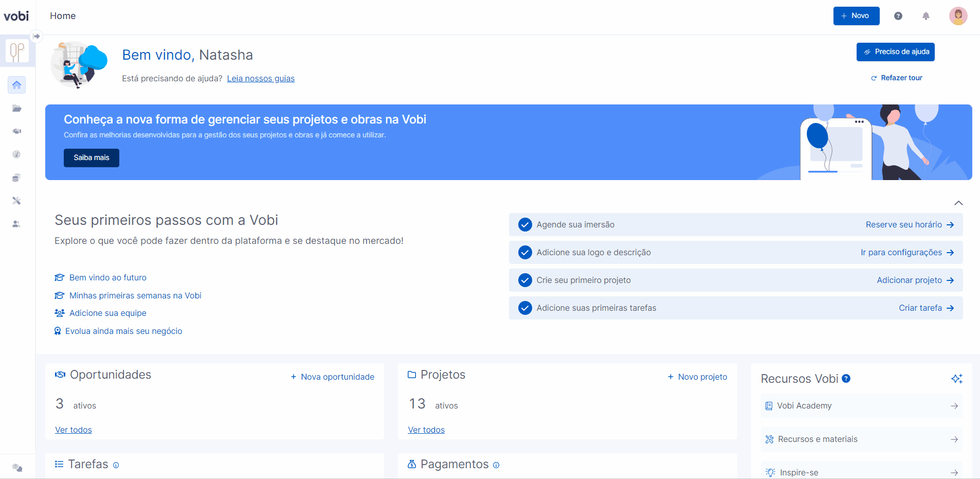Expand the sidebar with the arrow toggle

pos(37,36)
